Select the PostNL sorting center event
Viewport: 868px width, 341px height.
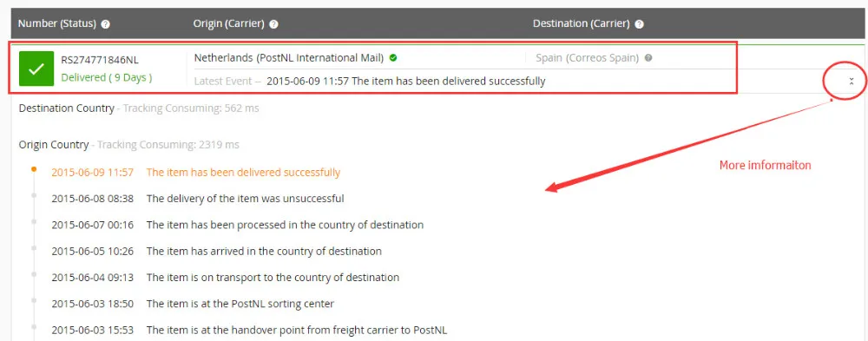click(193, 304)
